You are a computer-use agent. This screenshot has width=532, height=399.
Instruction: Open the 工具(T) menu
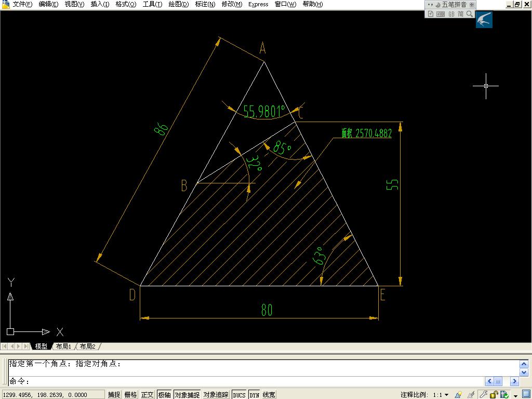point(152,4)
